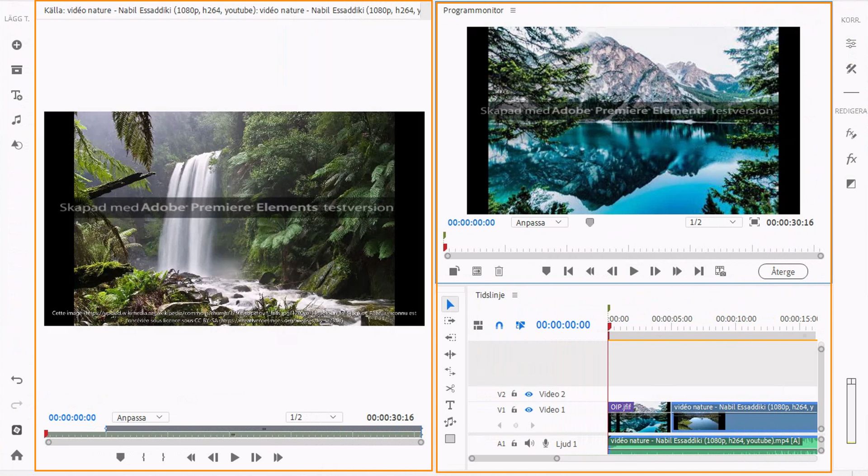
Task: Open the Titles and text sidebar icon
Action: click(17, 95)
